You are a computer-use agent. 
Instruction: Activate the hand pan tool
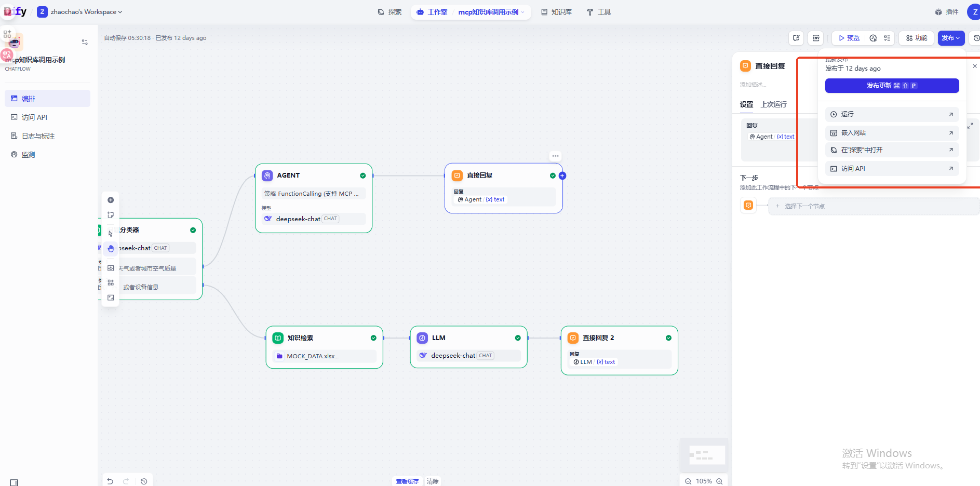coord(111,249)
